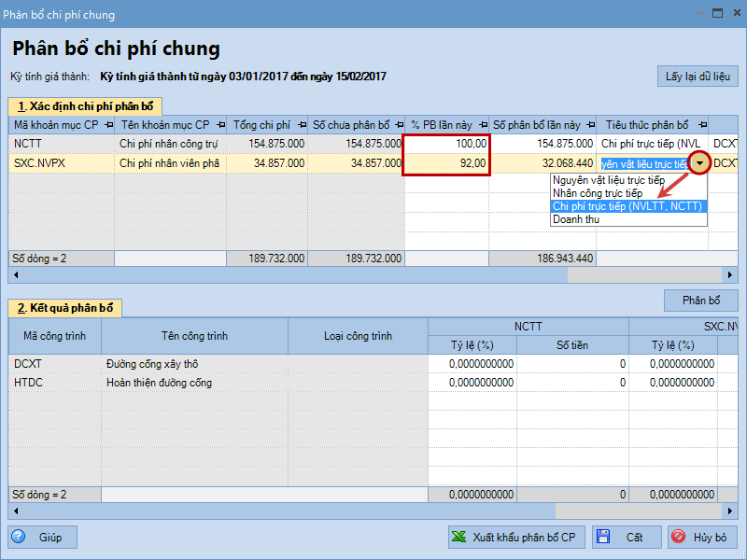Open the Kết quả phân bổ tab
This screenshot has width=747, height=560.
pos(65,308)
